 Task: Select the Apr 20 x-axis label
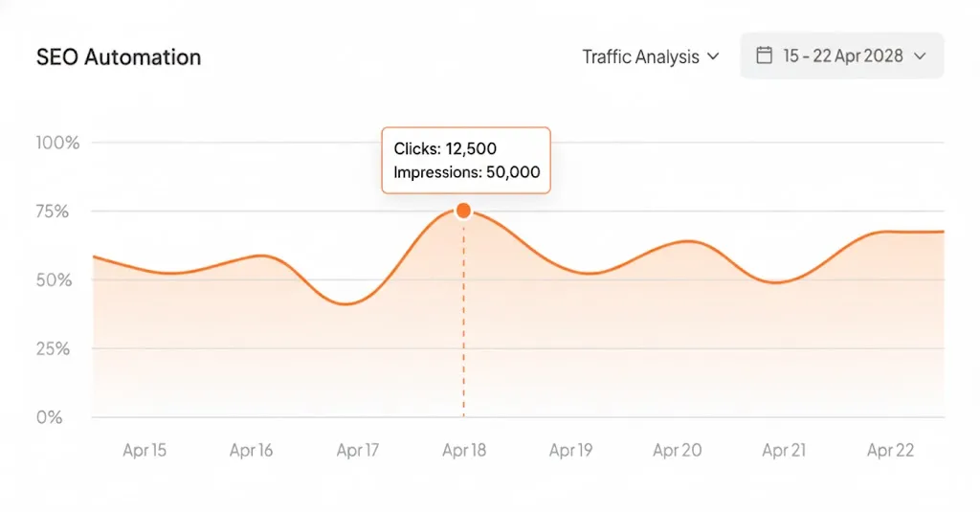[678, 450]
